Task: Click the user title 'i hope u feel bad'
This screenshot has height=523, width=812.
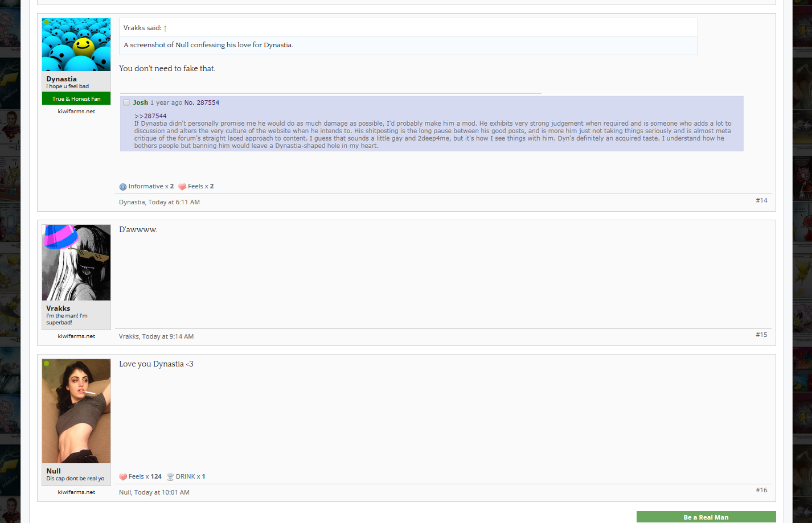Action: 68,87
